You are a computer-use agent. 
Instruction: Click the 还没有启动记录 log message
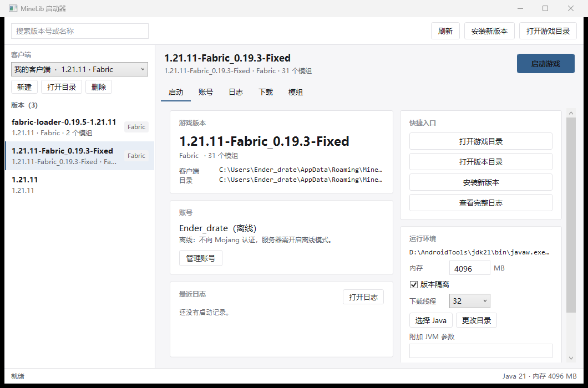pyautogui.click(x=204, y=312)
